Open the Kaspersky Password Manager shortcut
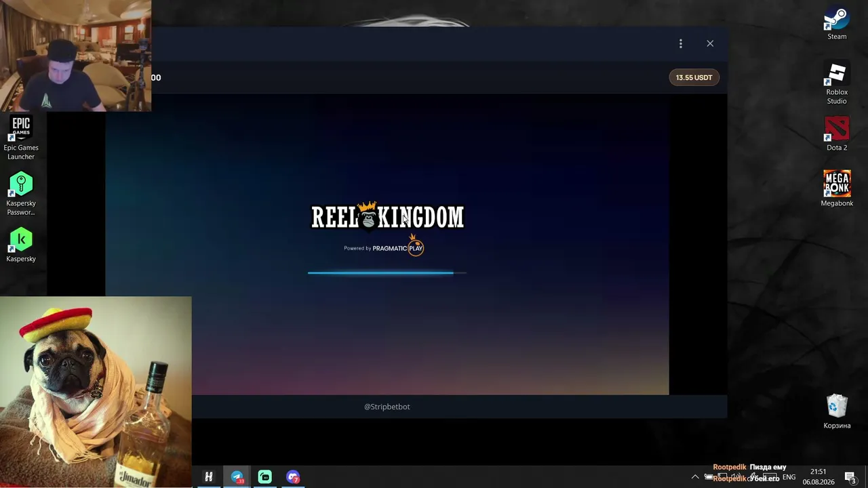 (x=21, y=194)
